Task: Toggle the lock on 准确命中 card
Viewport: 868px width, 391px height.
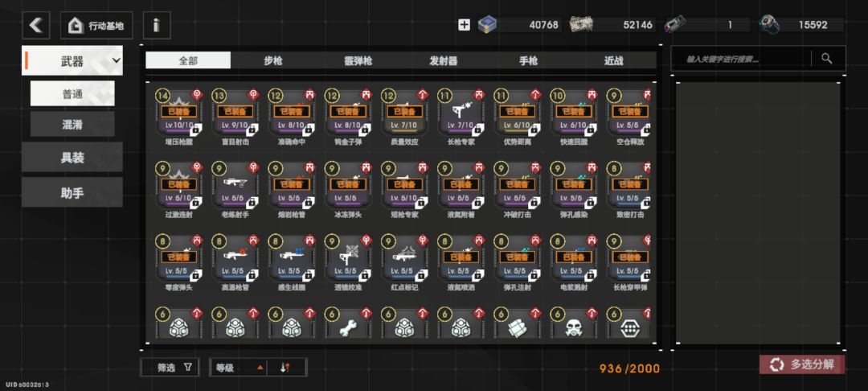Action: [x=309, y=130]
